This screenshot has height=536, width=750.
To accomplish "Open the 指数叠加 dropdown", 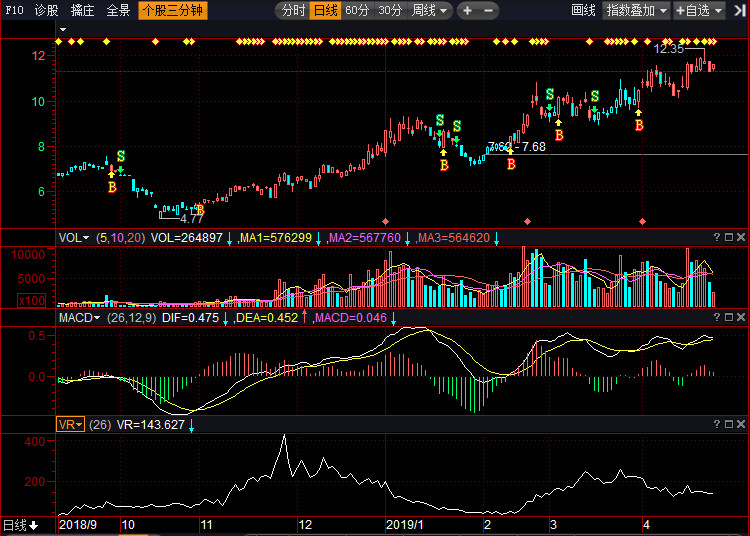I will [x=636, y=11].
